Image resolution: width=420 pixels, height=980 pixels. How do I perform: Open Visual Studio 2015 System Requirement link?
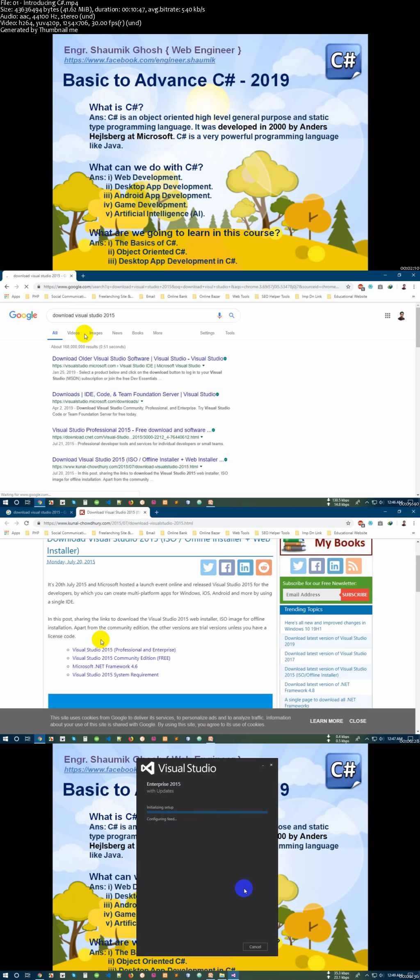coord(115,675)
